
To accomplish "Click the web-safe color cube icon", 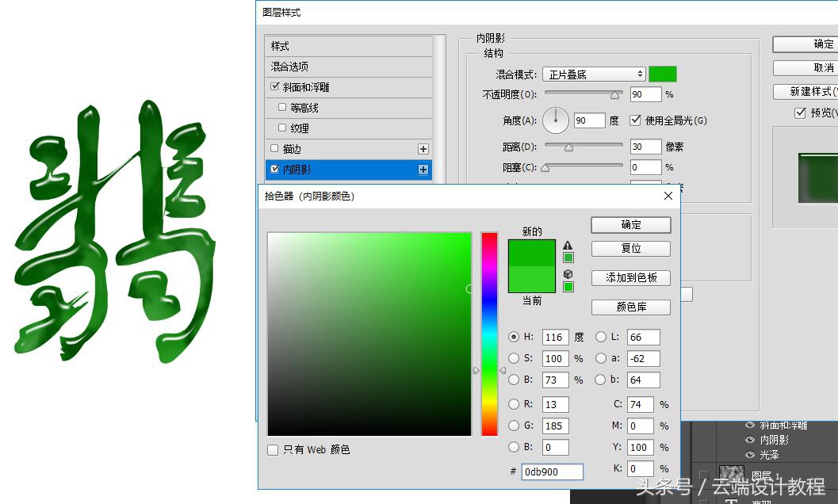I will [x=568, y=275].
